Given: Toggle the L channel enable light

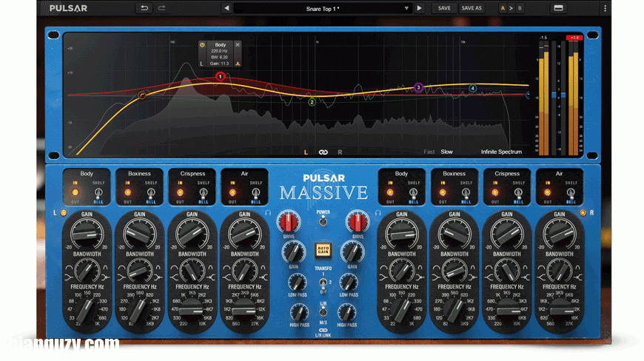Looking at the screenshot, I should coord(63,213).
